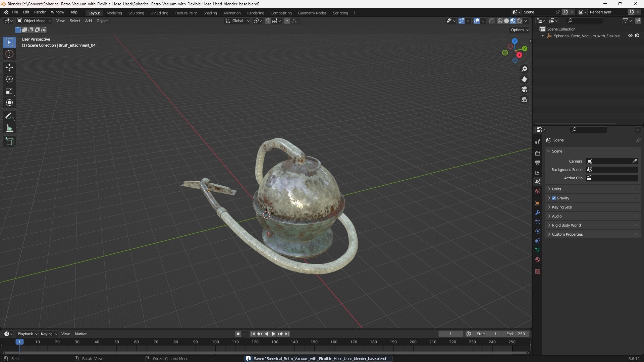
Task: Activate the Scale tool
Action: [x=9, y=91]
